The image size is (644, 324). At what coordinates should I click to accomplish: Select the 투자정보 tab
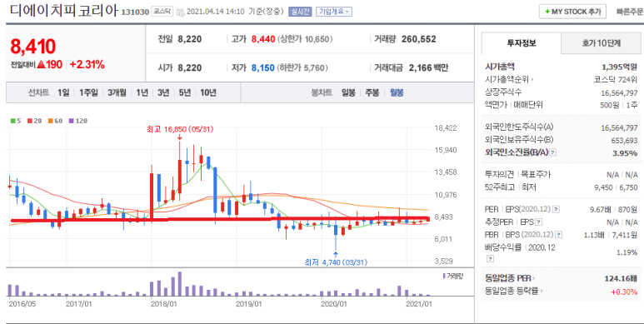tap(522, 43)
